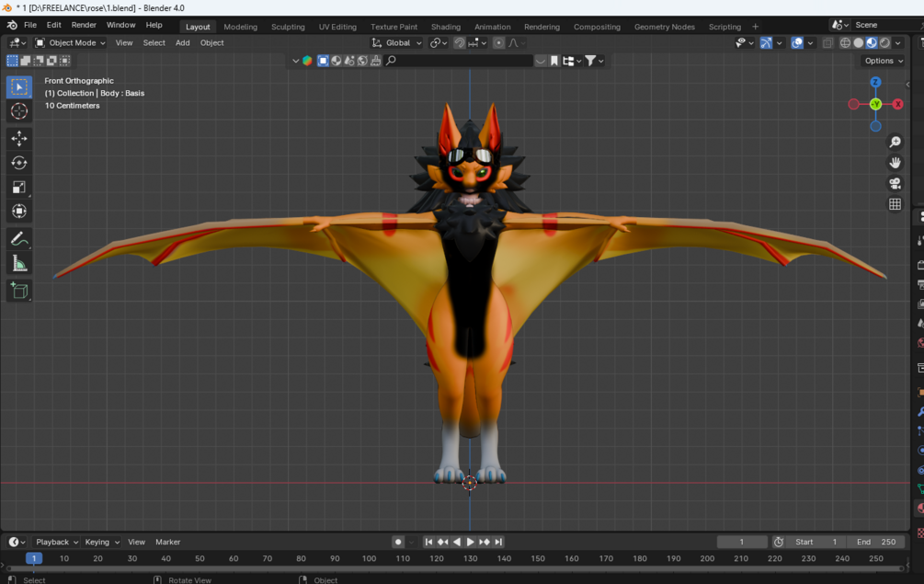Screen dimensions: 924x584
Task: Open the filter funnel dropdown
Action: pos(594,61)
